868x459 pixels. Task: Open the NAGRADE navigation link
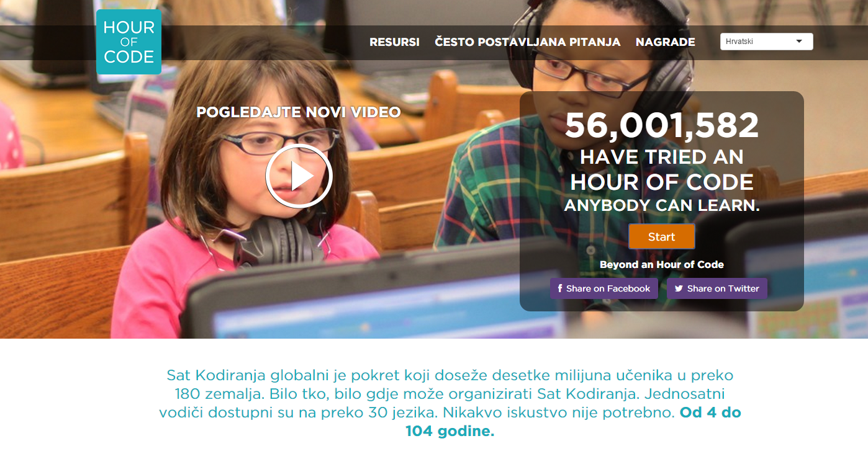[665, 42]
